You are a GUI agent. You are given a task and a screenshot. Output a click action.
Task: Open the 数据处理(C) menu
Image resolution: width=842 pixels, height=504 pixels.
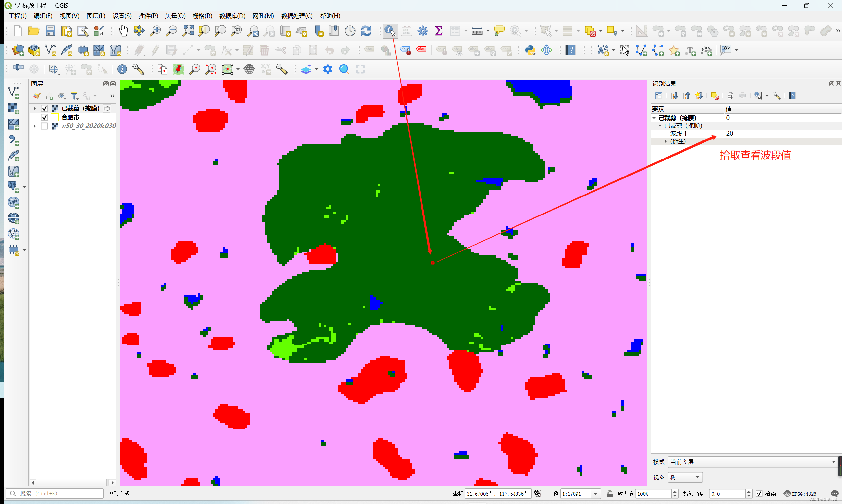(x=296, y=16)
